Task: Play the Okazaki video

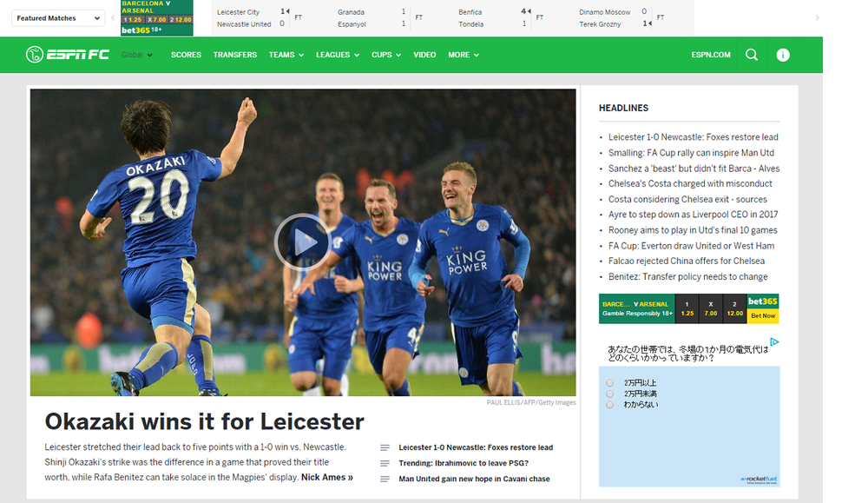Action: click(302, 242)
